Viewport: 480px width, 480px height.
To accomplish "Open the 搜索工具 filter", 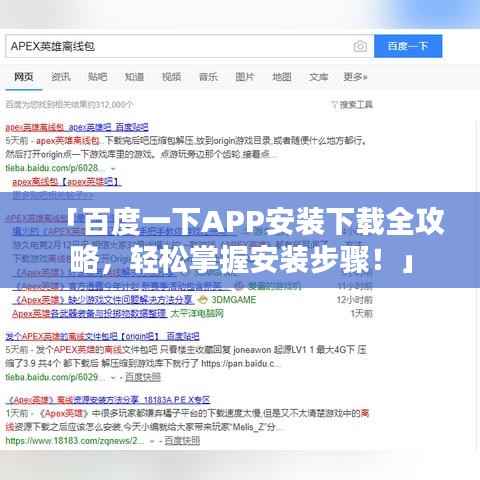I will pos(352,105).
